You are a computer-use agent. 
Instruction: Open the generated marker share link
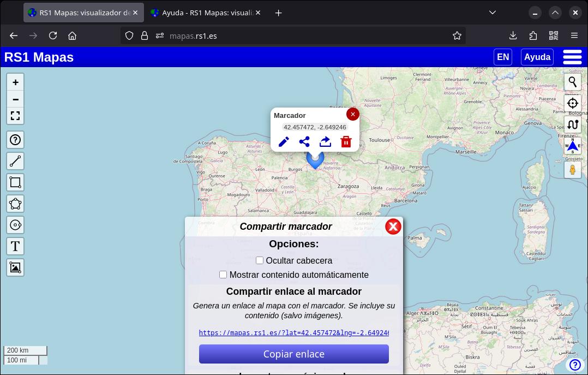pyautogui.click(x=293, y=332)
